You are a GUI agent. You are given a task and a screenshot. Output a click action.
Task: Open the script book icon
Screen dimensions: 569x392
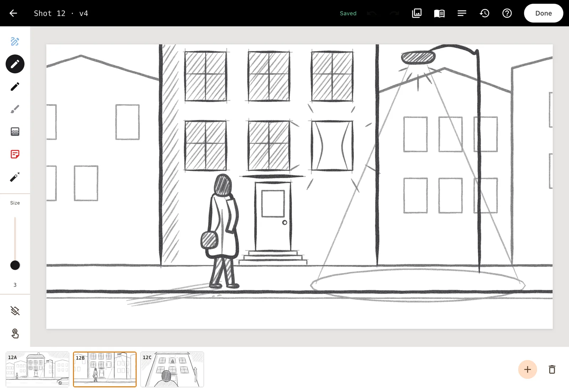(x=439, y=13)
